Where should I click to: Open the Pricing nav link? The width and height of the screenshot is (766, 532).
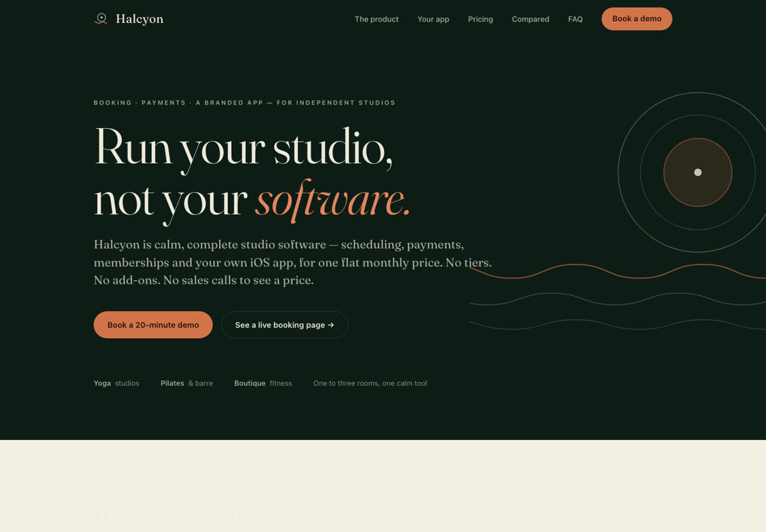pos(481,19)
